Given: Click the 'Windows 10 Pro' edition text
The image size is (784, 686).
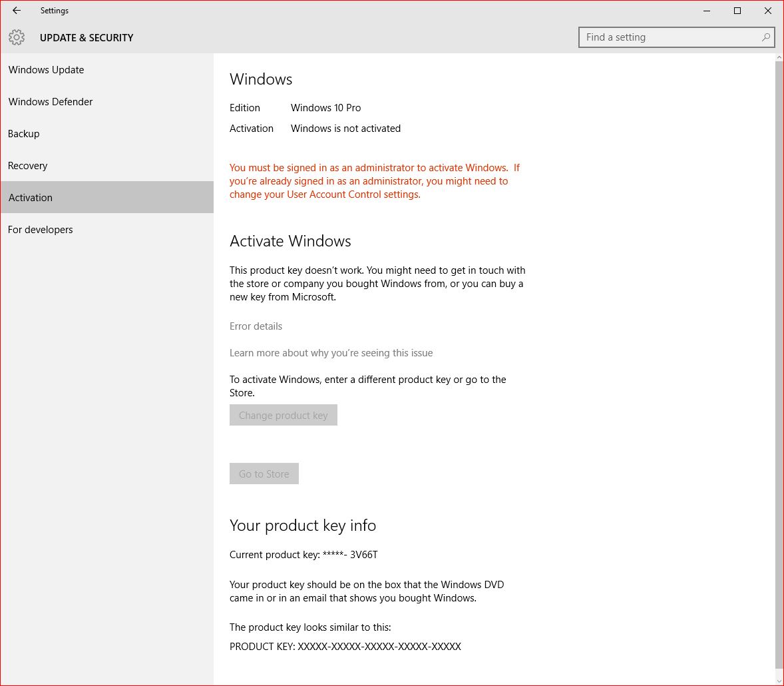Looking at the screenshot, I should tap(325, 108).
